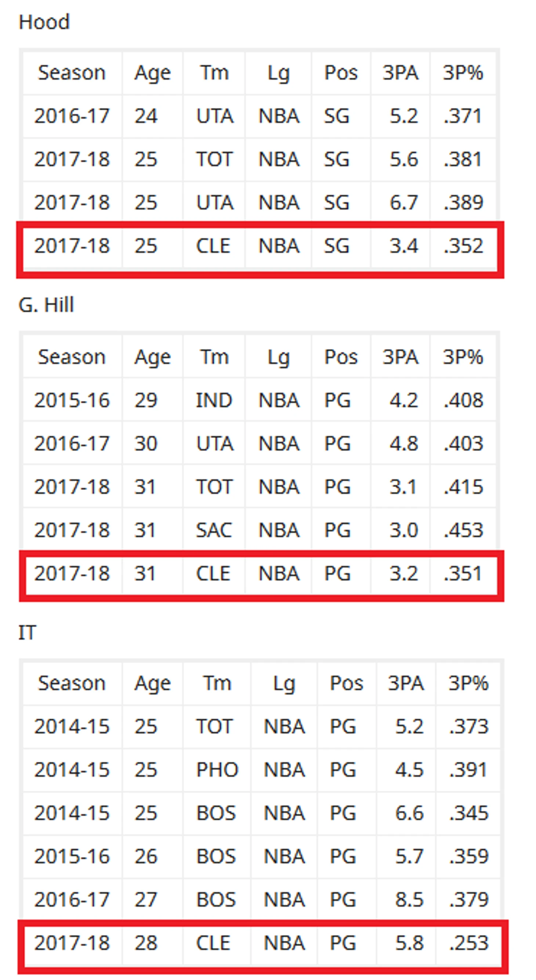Screen dimensions: 536x980
Task: Select Hood's 6.7 three-point attempts value
Action: click(404, 202)
